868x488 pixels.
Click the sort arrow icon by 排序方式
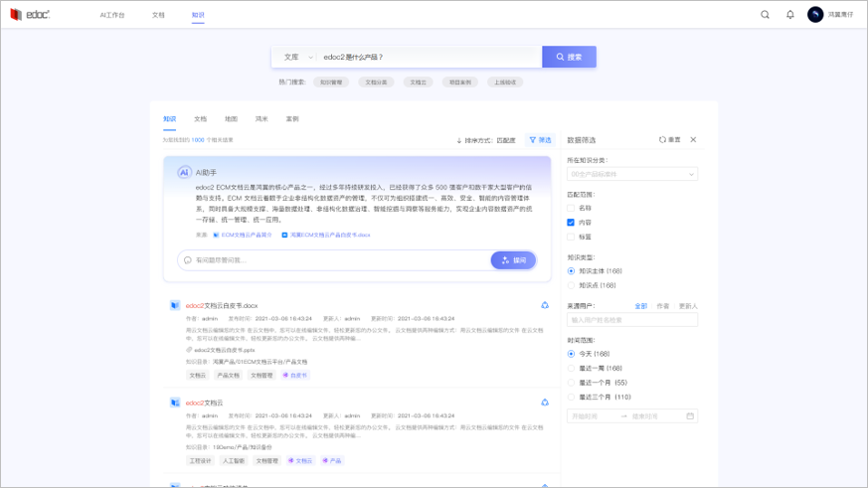(459, 140)
